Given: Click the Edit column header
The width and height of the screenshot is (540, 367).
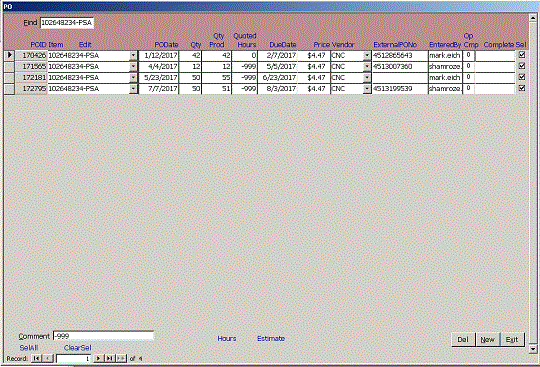Looking at the screenshot, I should click(85, 45).
